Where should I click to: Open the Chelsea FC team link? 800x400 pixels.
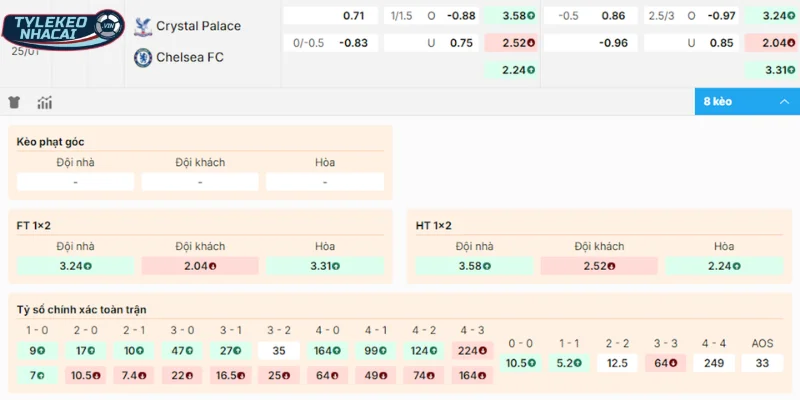click(x=190, y=57)
